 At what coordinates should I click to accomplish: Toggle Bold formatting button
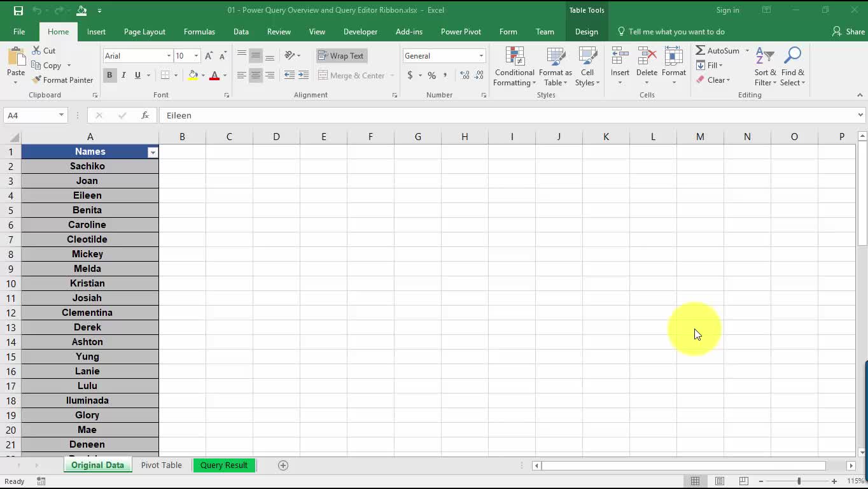pyautogui.click(x=109, y=75)
